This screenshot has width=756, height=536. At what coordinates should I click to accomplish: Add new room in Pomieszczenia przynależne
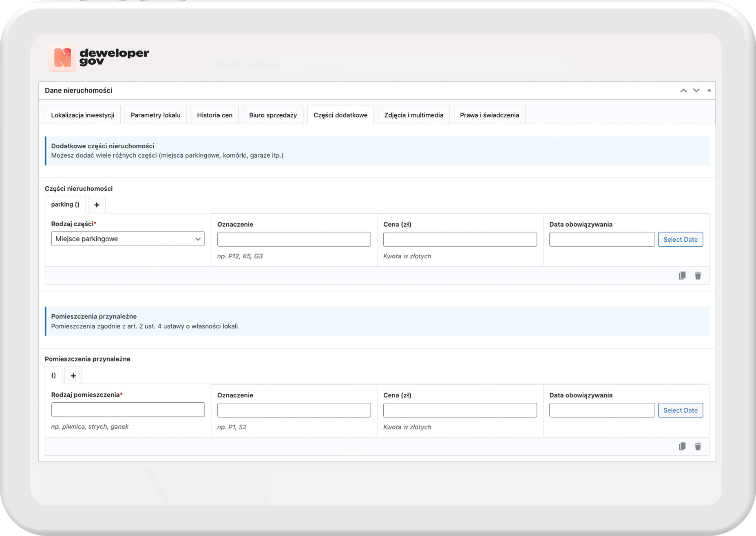(x=73, y=375)
